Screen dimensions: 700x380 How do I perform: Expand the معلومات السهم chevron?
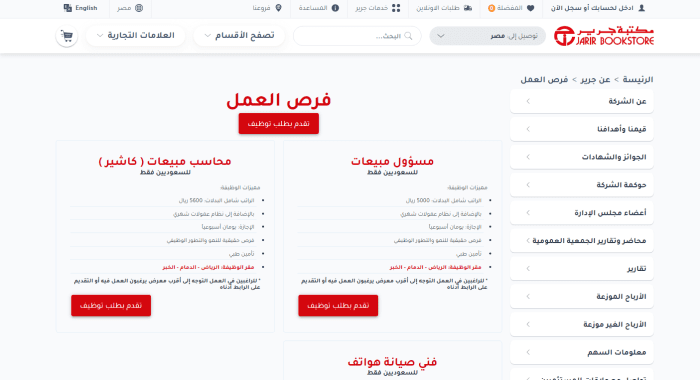pyautogui.click(x=528, y=352)
